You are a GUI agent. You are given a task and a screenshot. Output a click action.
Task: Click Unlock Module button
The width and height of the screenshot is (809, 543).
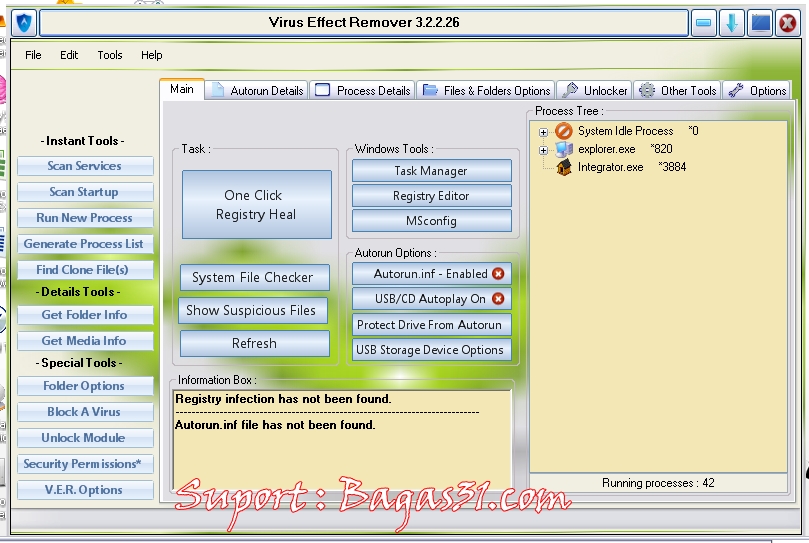point(85,438)
